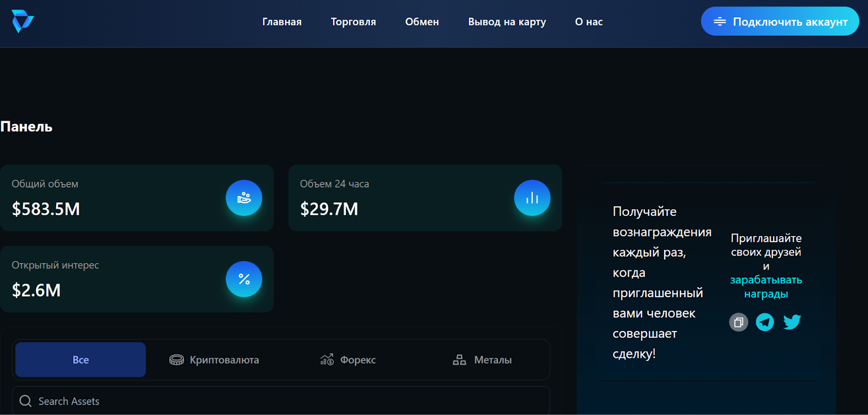Click the зарабатывать награды link text
Image resolution: width=868 pixels, height=415 pixels.
coord(765,287)
